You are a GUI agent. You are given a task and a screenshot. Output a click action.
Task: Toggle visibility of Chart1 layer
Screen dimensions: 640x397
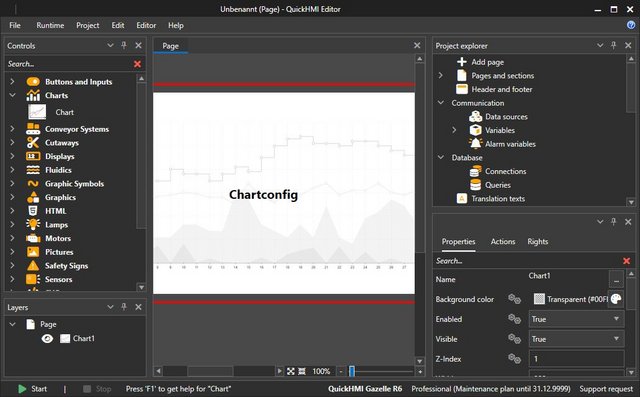point(47,338)
